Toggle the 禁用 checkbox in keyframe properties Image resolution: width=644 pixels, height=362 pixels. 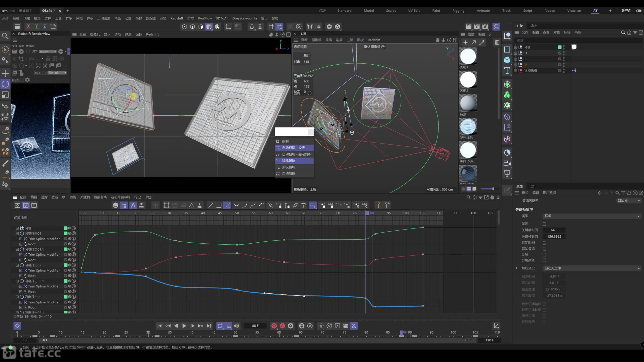coord(544,224)
